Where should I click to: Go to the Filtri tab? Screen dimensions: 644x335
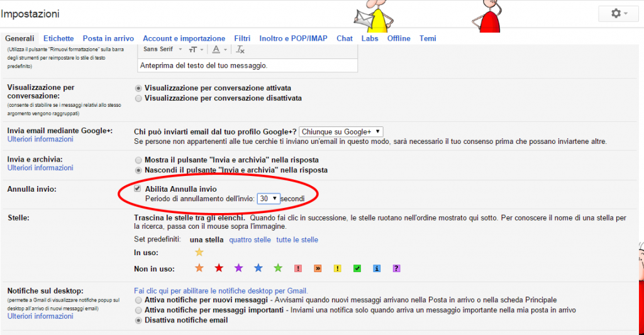coord(242,38)
